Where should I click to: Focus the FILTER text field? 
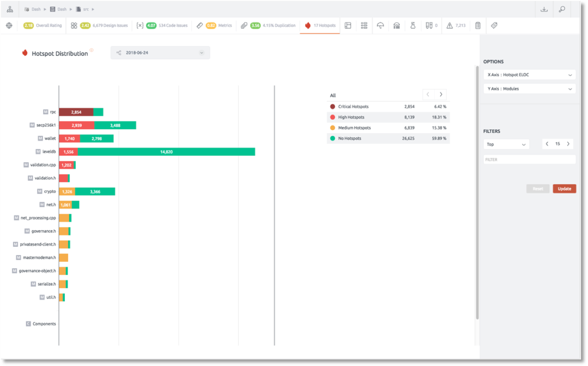pyautogui.click(x=530, y=160)
